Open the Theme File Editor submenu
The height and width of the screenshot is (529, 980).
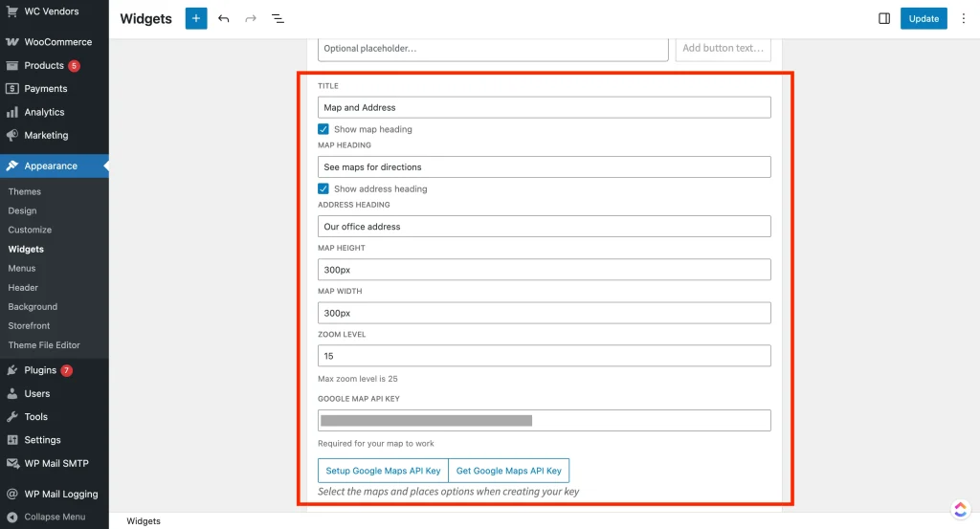coord(44,345)
